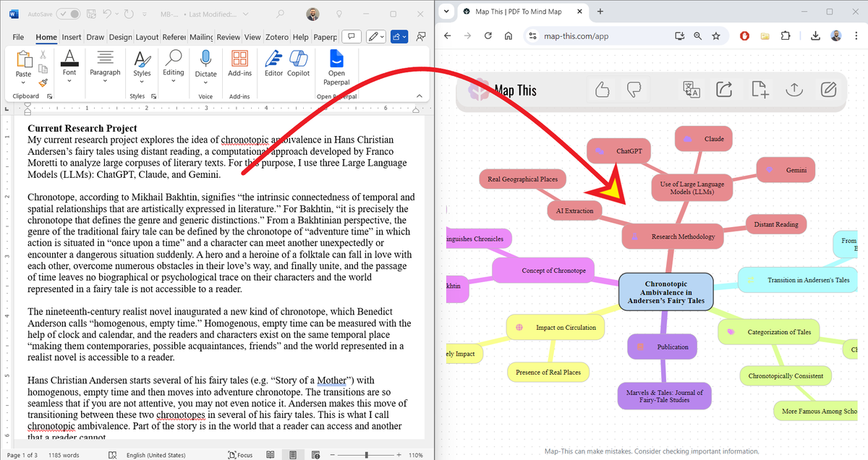Click the 110% zoom level

[416, 455]
